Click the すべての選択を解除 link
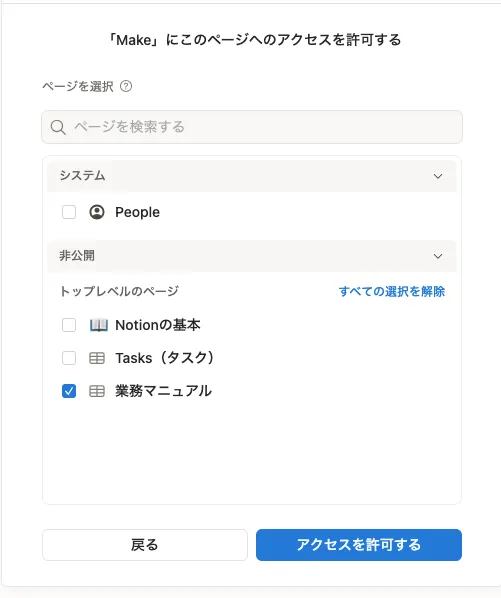 392,291
